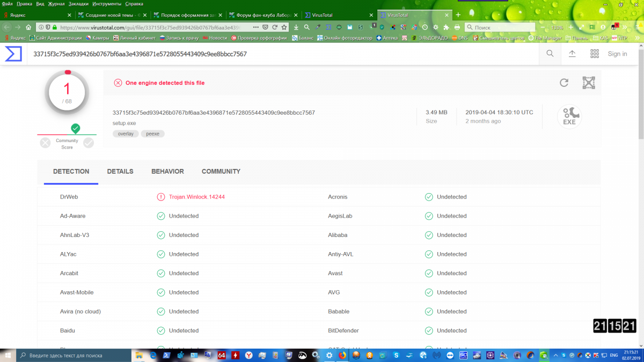The height and width of the screenshot is (362, 644).
Task: Open the Файл menu
Action: click(7, 4)
